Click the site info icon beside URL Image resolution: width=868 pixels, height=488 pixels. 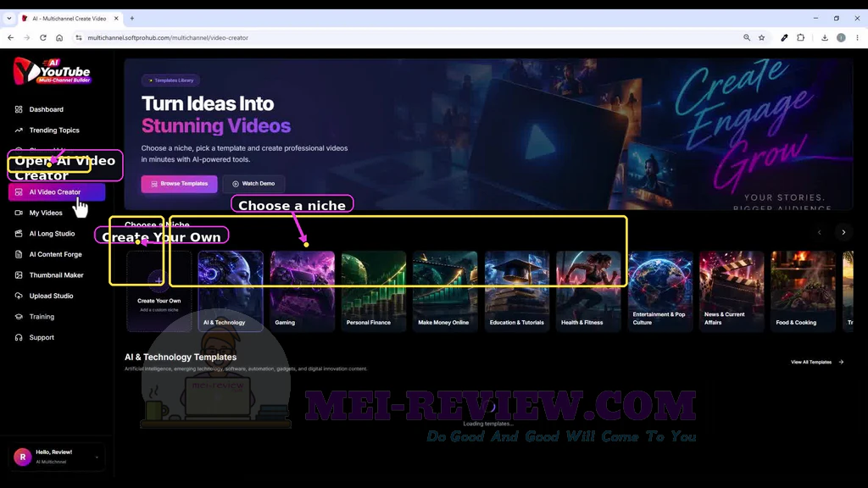click(79, 37)
